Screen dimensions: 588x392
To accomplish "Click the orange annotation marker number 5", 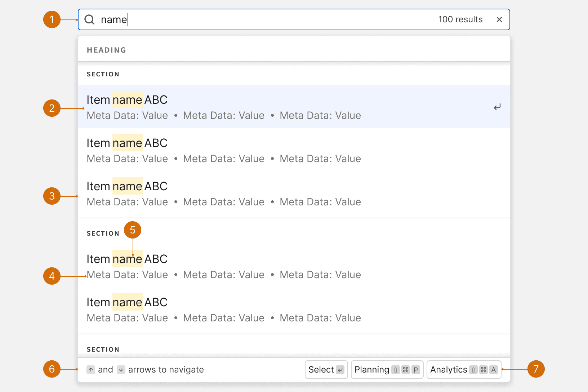I will click(x=133, y=230).
